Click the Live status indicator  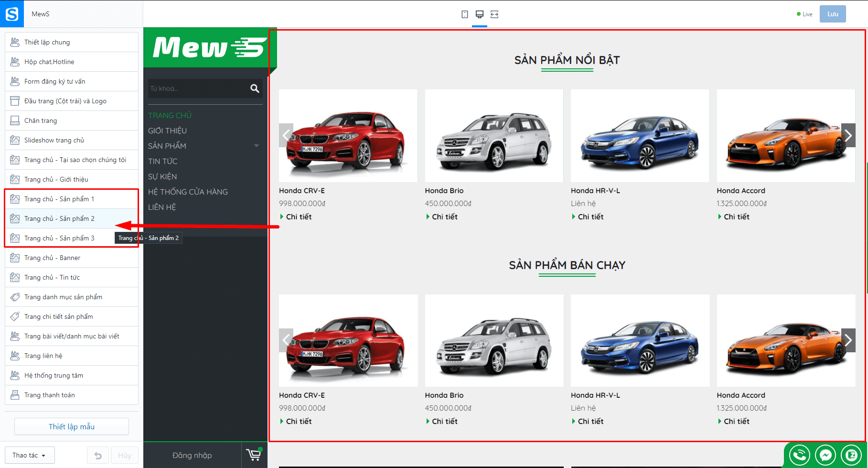click(804, 14)
